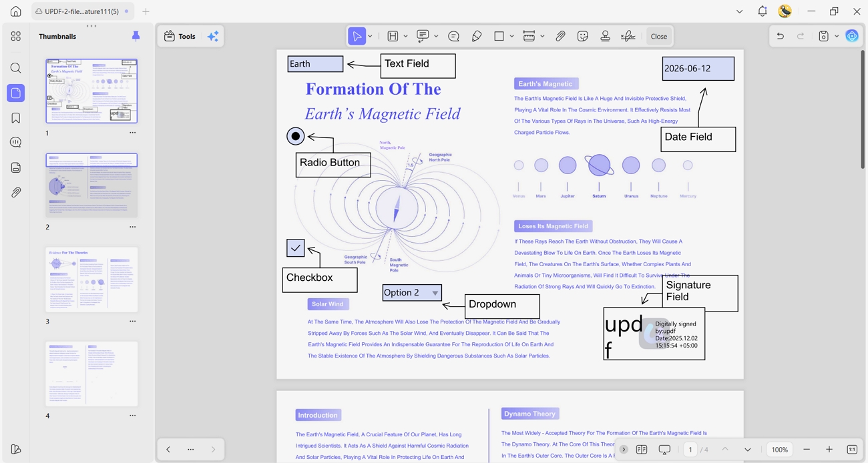
Task: Go back with bottom-left previous arrow
Action: 168,450
